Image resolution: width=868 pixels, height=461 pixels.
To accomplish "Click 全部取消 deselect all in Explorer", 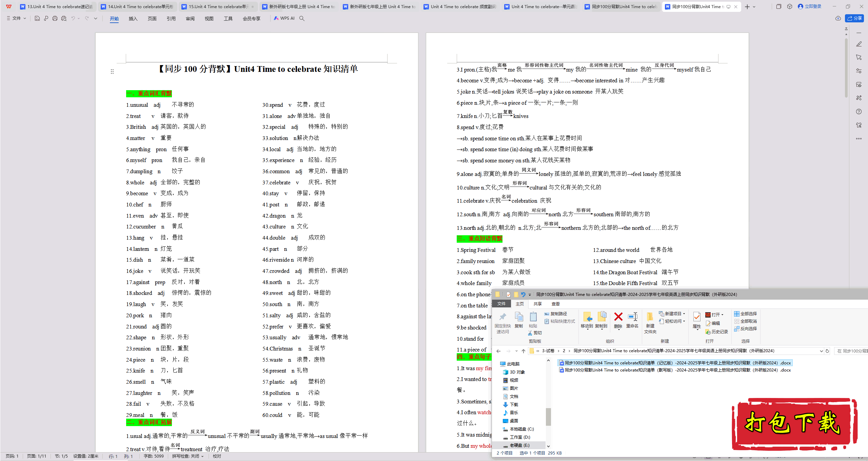I will tap(746, 321).
